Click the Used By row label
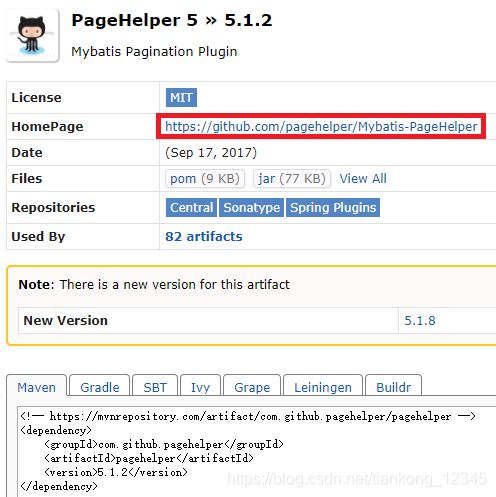Screen dimensions: 496x497 [38, 237]
